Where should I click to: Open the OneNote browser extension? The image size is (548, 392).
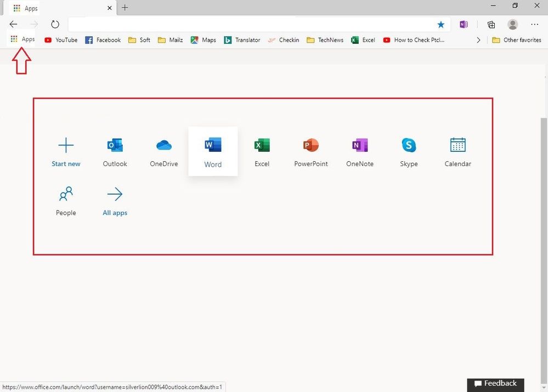(464, 24)
